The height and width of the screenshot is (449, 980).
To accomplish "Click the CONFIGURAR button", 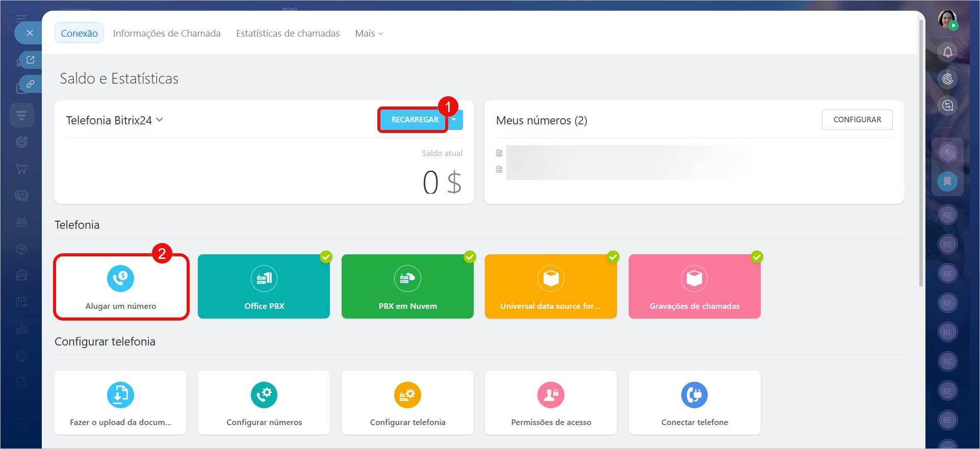I will coord(857,120).
